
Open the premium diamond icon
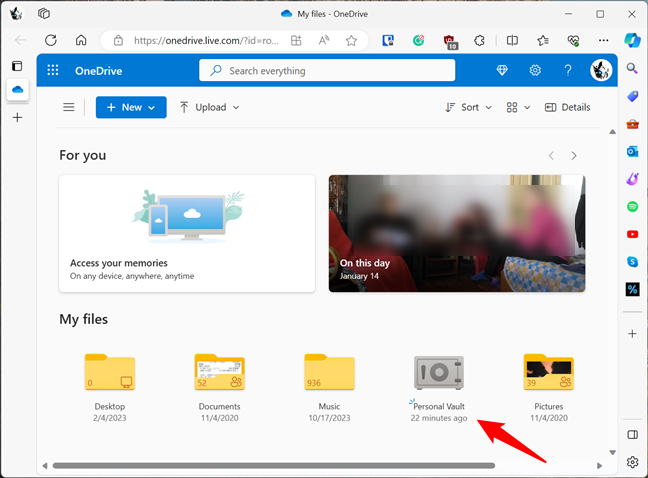[502, 70]
